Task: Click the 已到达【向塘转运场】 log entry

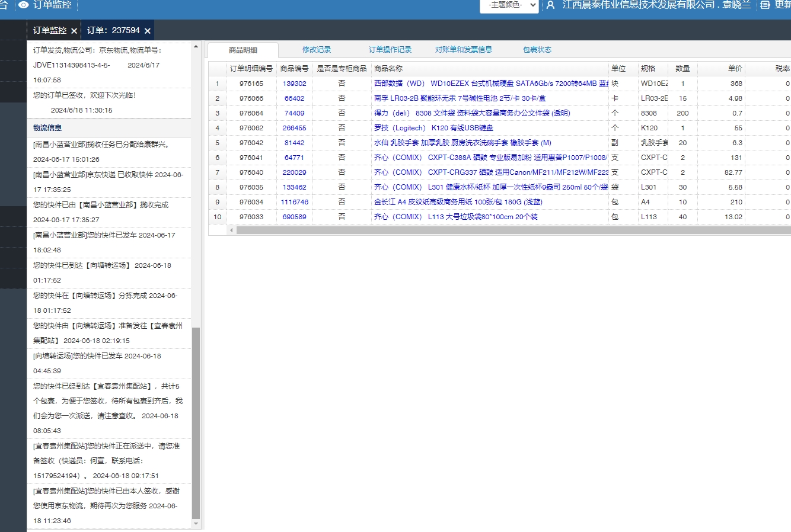Action: (109, 273)
